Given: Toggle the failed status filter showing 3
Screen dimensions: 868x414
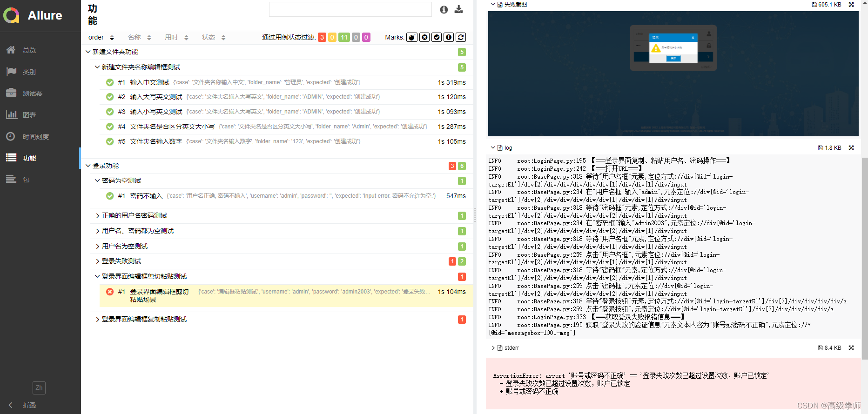Looking at the screenshot, I should (322, 37).
